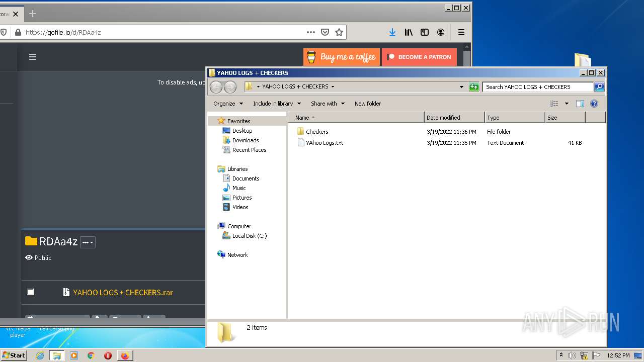Select Recent Places in navigation pane

point(249,150)
